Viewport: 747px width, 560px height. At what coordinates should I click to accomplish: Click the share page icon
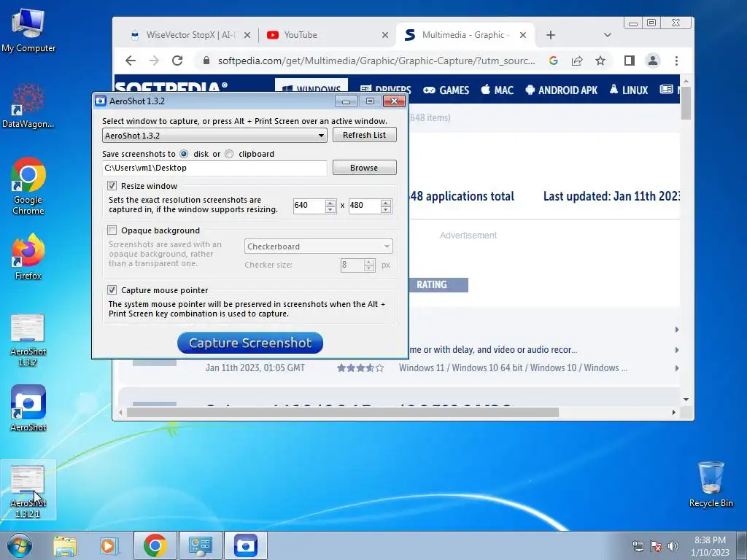coord(577,61)
